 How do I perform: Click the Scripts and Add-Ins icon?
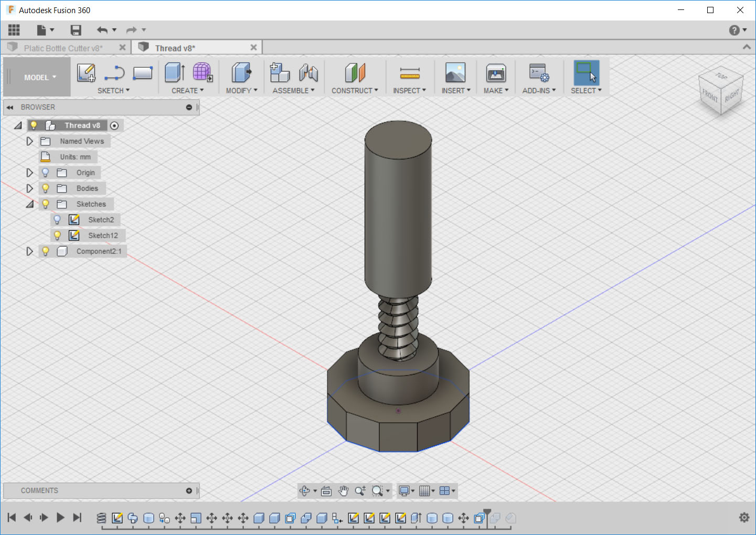[x=539, y=72]
